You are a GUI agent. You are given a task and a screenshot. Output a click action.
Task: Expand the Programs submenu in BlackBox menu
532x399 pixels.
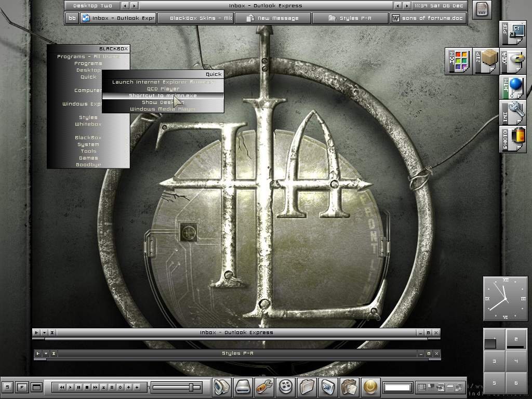click(x=88, y=63)
